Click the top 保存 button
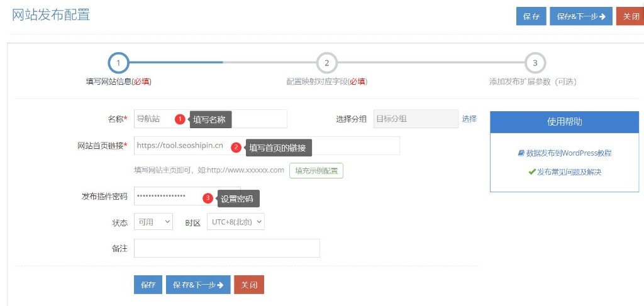644x306 pixels. click(x=531, y=17)
